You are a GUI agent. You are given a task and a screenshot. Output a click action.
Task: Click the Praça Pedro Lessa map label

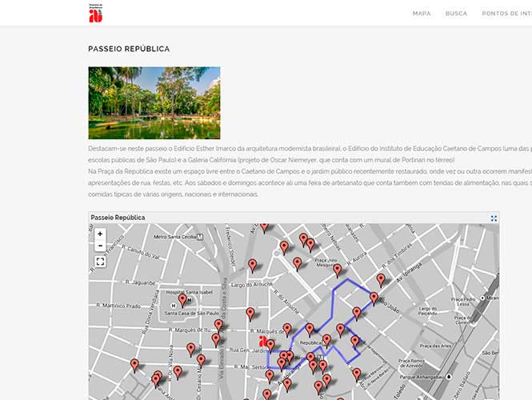click(463, 302)
